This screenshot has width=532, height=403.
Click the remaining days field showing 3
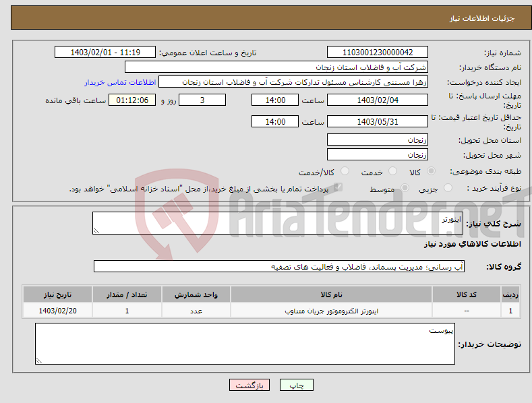click(x=202, y=100)
